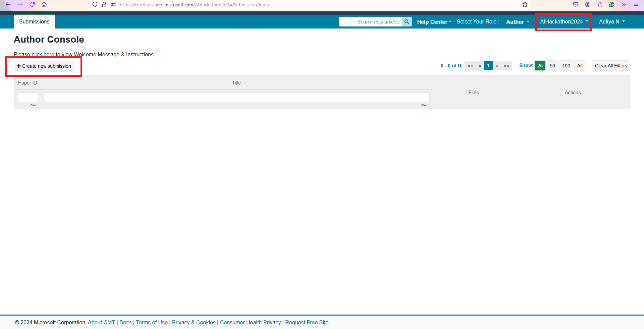Click the padlock site security icon

pos(104,5)
